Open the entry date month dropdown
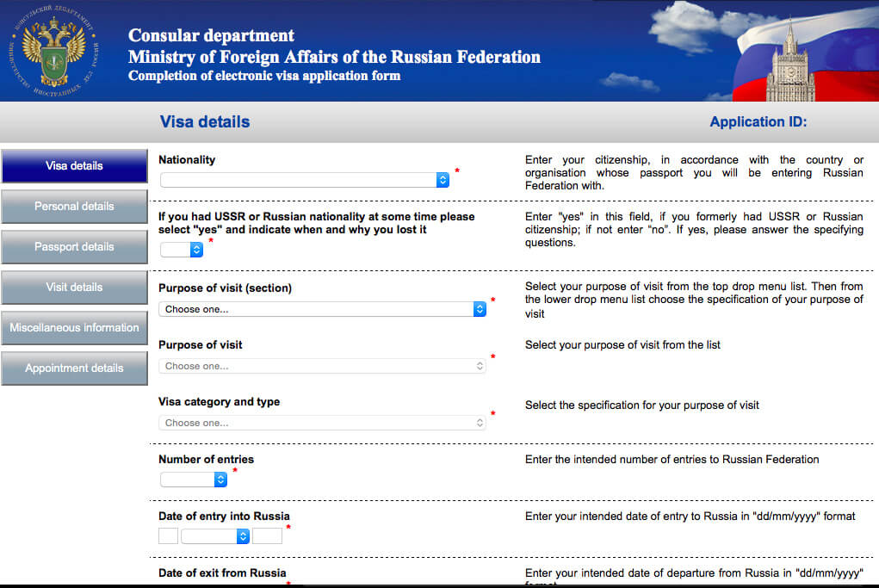Image resolution: width=879 pixels, height=588 pixels. (215, 535)
